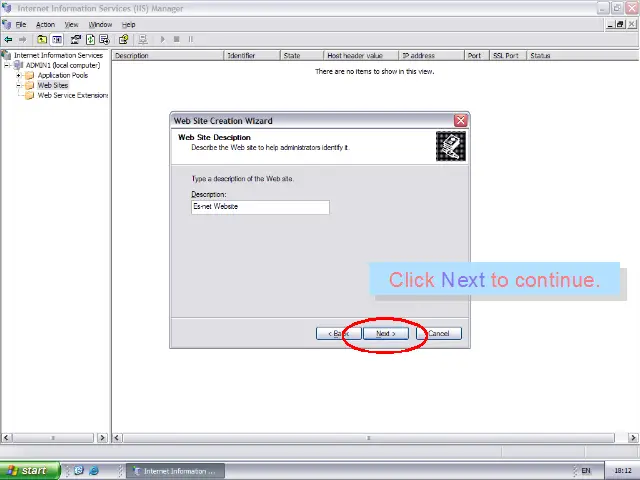Click Next in the Web Site Creation Wizard

pyautogui.click(x=386, y=333)
